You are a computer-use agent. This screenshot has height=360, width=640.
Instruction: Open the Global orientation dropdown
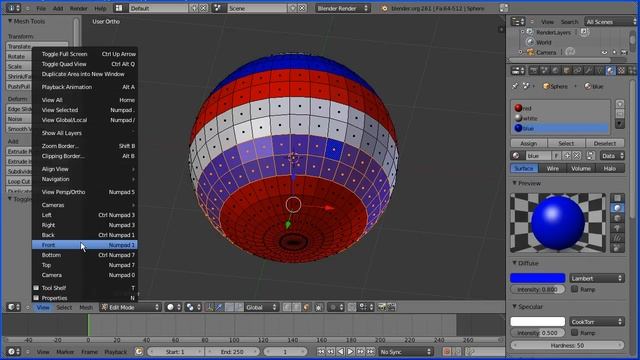click(261, 307)
